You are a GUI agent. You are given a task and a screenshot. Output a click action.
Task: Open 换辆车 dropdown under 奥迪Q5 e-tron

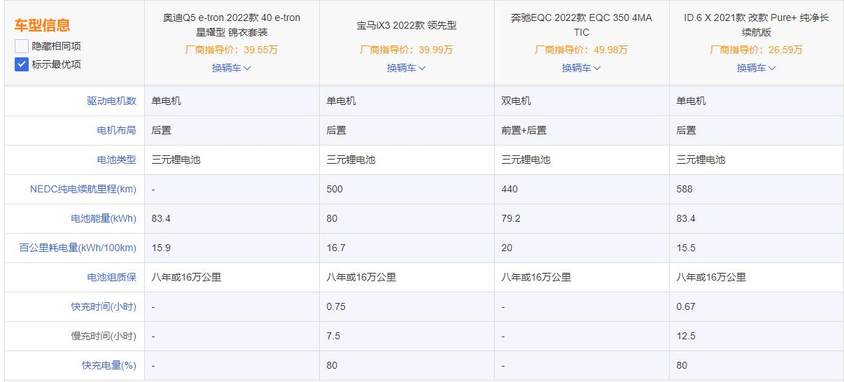[x=231, y=68]
